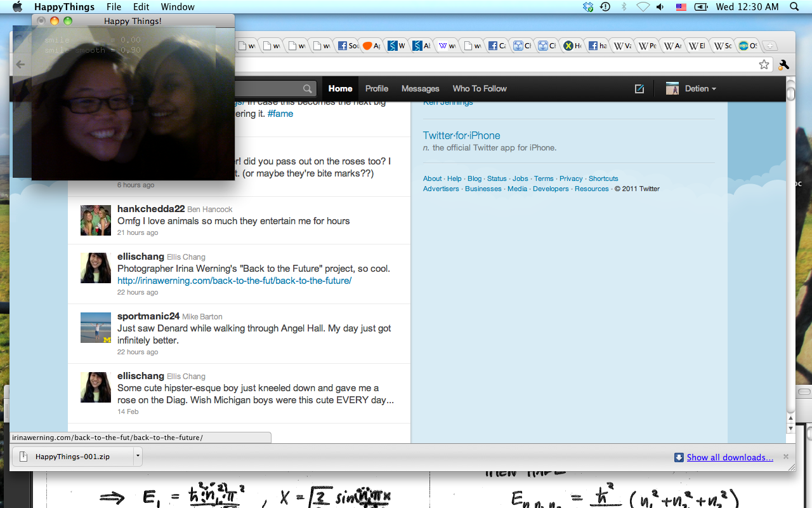This screenshot has height=508, width=812.
Task: Open the US flag input source menu
Action: [x=681, y=7]
